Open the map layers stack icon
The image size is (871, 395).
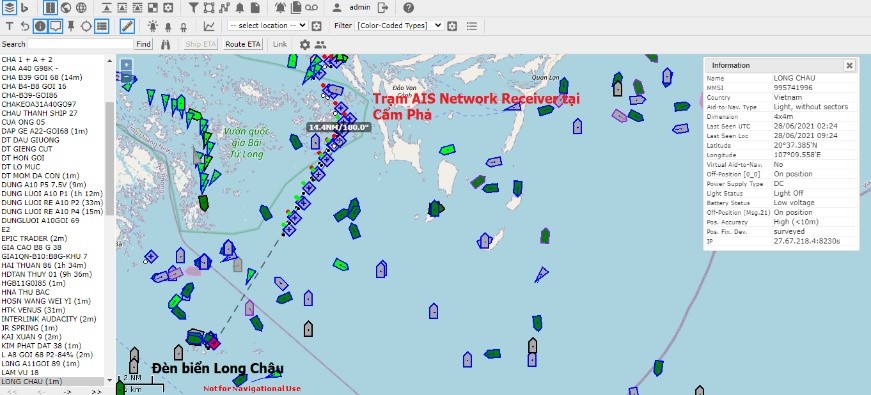(x=9, y=8)
